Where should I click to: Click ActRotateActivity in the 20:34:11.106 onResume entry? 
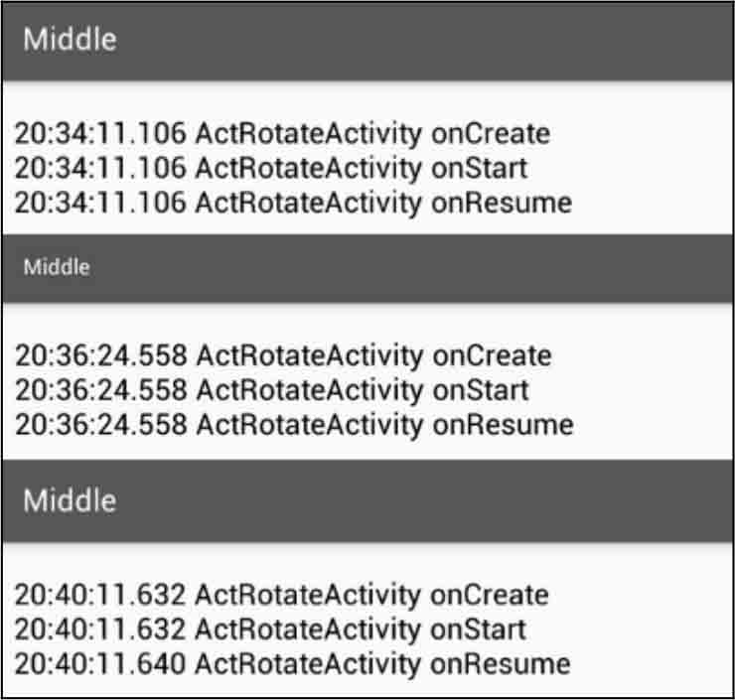tap(308, 203)
